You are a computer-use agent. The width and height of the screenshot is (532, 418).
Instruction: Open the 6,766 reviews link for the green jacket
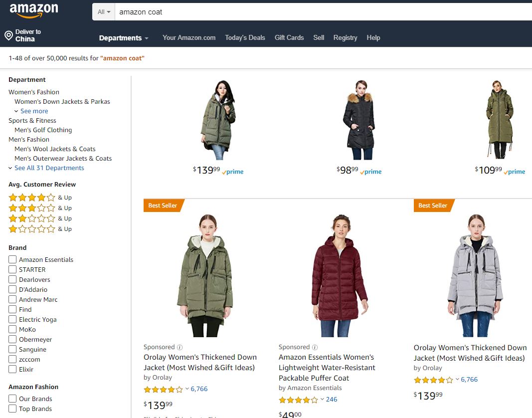click(x=199, y=389)
